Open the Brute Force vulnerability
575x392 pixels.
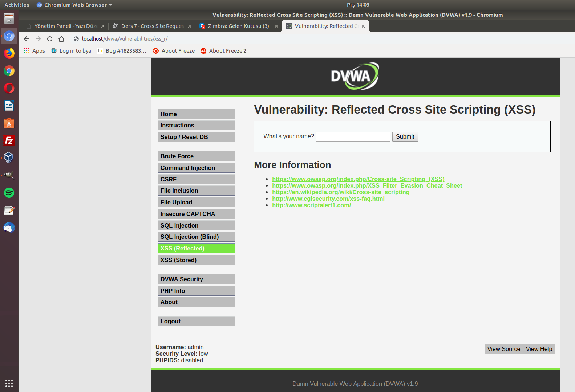[x=196, y=156]
